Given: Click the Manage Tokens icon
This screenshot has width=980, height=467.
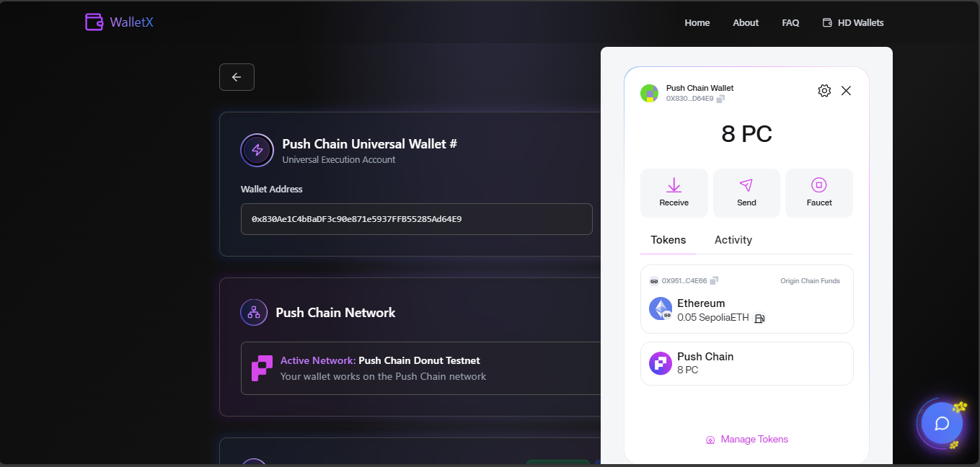Looking at the screenshot, I should click(x=710, y=440).
